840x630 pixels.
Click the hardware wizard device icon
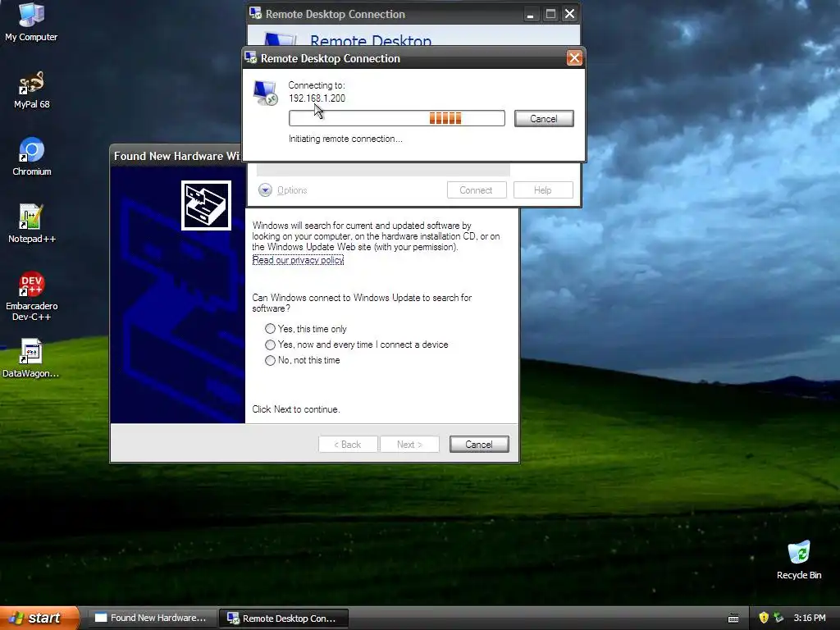tap(206, 206)
